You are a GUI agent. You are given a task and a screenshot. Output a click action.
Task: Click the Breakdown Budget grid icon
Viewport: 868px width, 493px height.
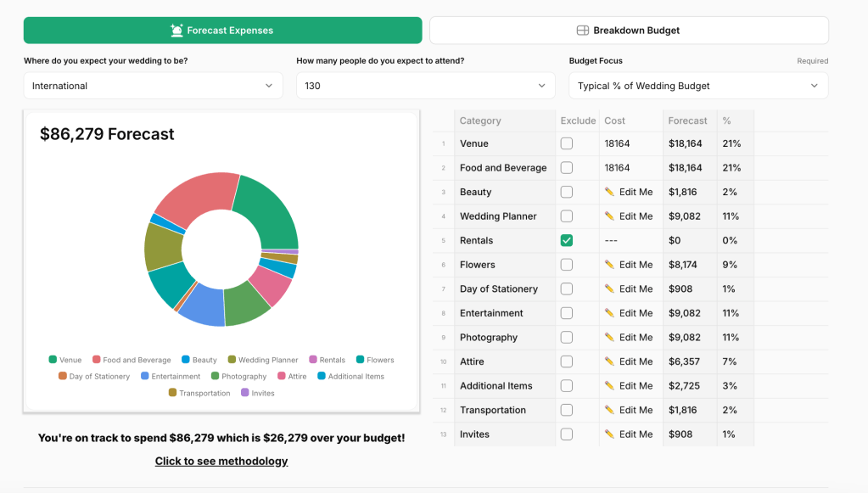pos(583,31)
